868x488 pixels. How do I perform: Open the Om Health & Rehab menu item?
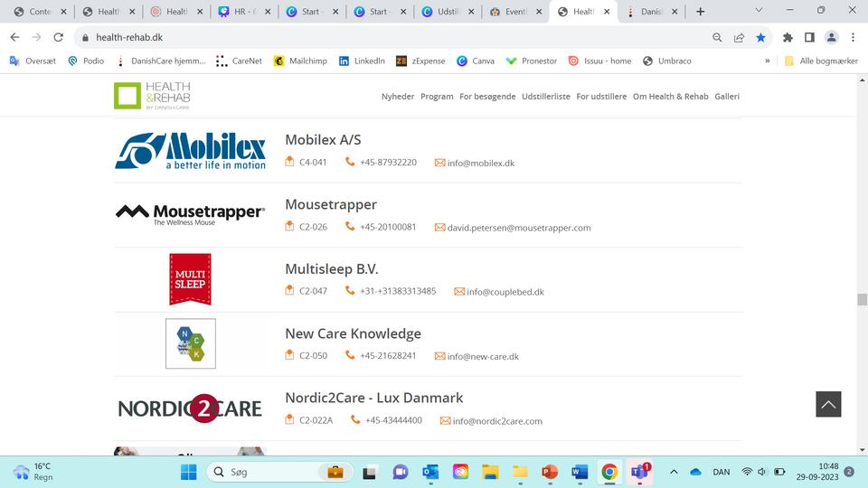[x=670, y=97]
